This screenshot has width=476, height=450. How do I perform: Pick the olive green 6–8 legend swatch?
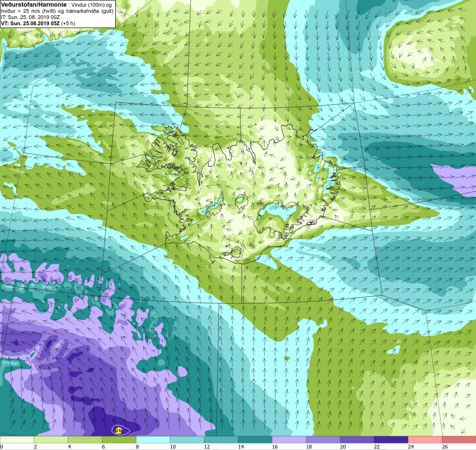pyautogui.click(x=119, y=440)
